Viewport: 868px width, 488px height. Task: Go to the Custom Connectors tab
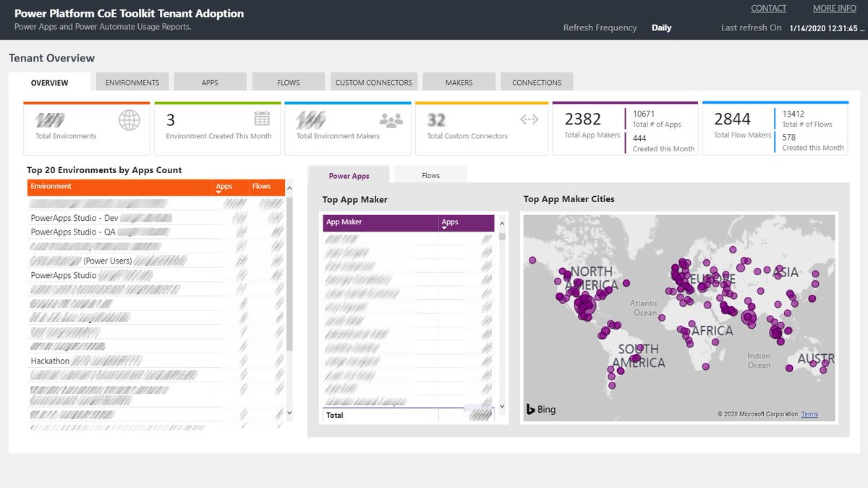[x=374, y=83]
